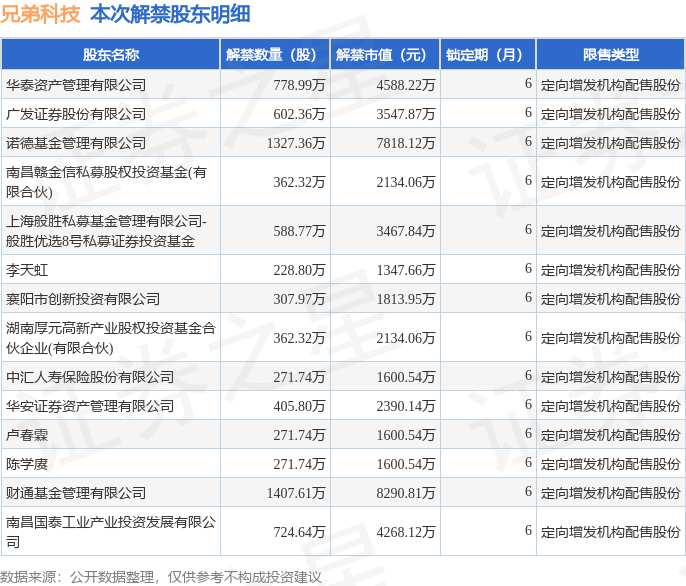
Task: Click shareholder name 陈学赓
Action: tap(27, 464)
